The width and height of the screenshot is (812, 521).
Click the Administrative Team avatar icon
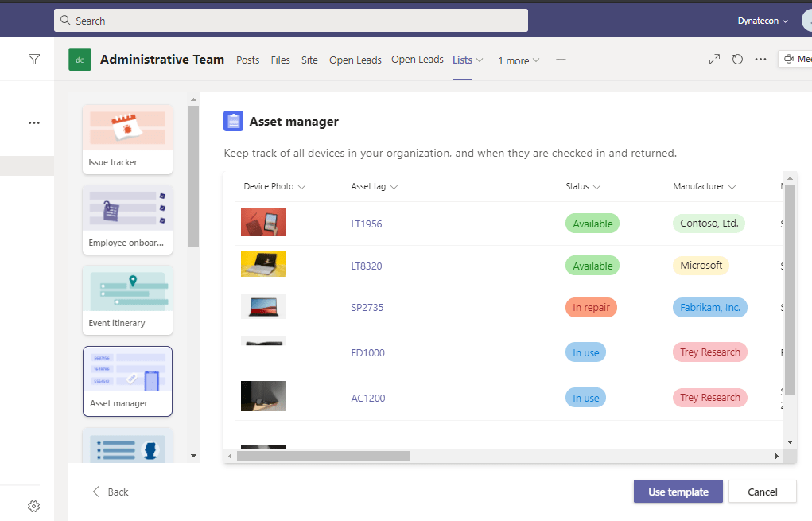pos(80,60)
